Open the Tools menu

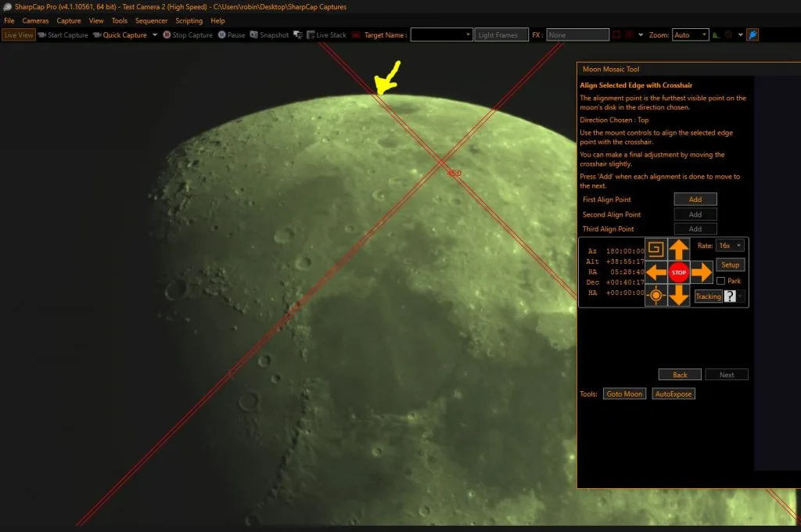click(x=120, y=20)
